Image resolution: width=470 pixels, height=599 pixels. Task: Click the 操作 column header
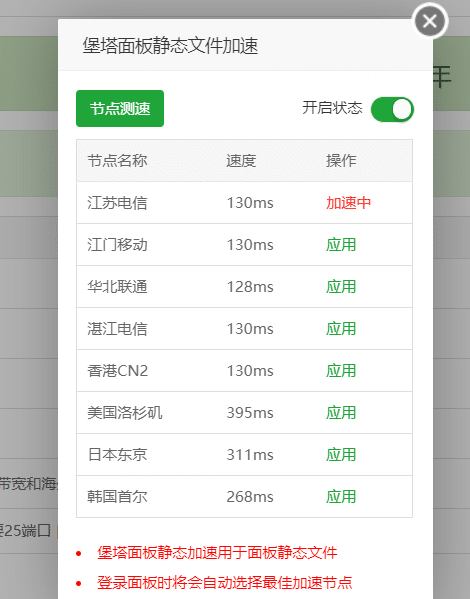pos(341,161)
